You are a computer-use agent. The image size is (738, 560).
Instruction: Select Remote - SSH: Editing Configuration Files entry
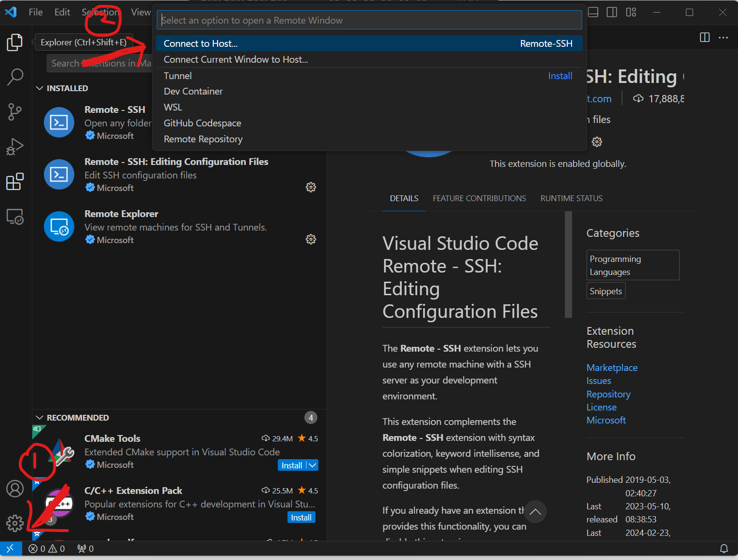pyautogui.click(x=179, y=174)
